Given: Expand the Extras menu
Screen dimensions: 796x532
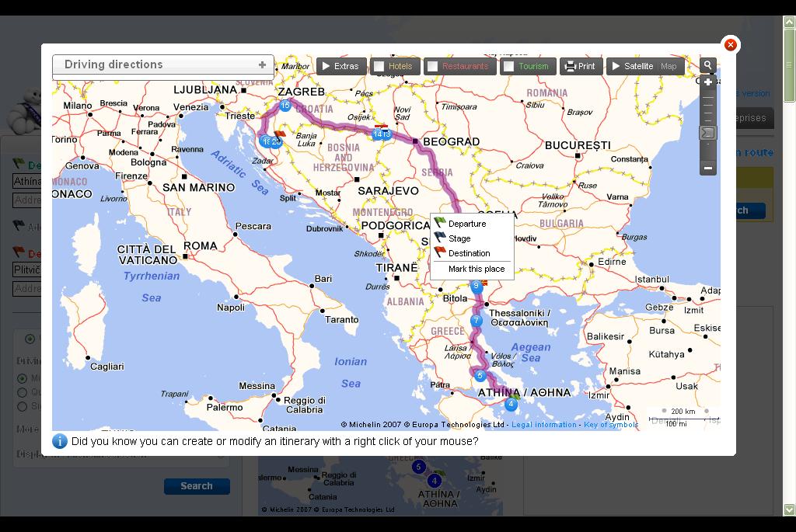Looking at the screenshot, I should tap(341, 67).
